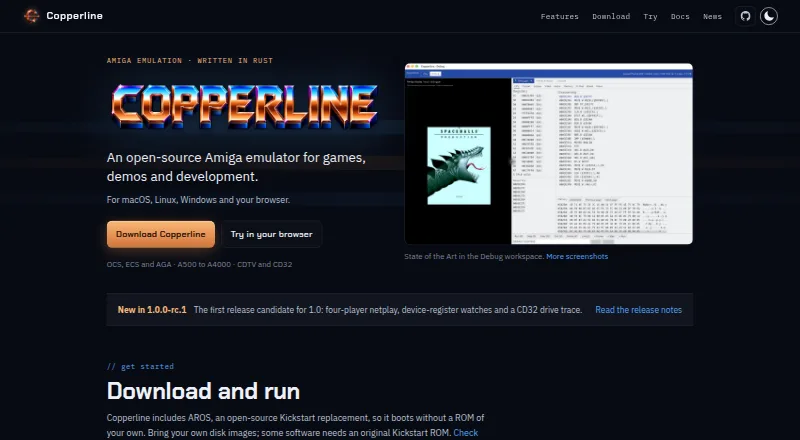Click the Check link in Download and run paragraph
This screenshot has height=440, width=800.
coord(466,433)
